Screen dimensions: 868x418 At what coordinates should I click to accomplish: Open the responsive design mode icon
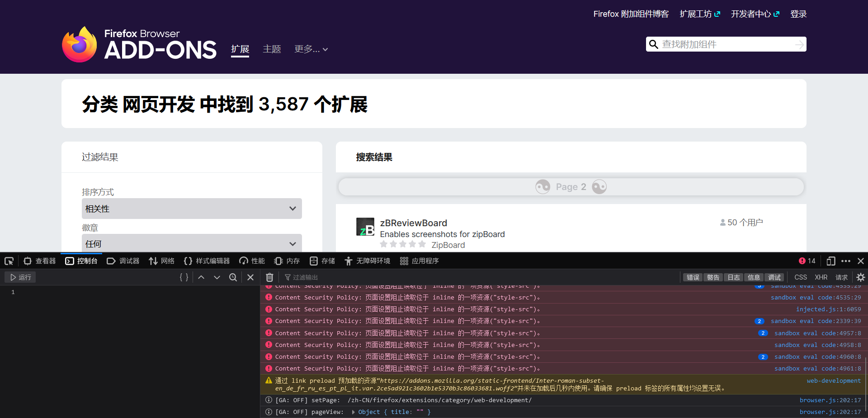(830, 261)
